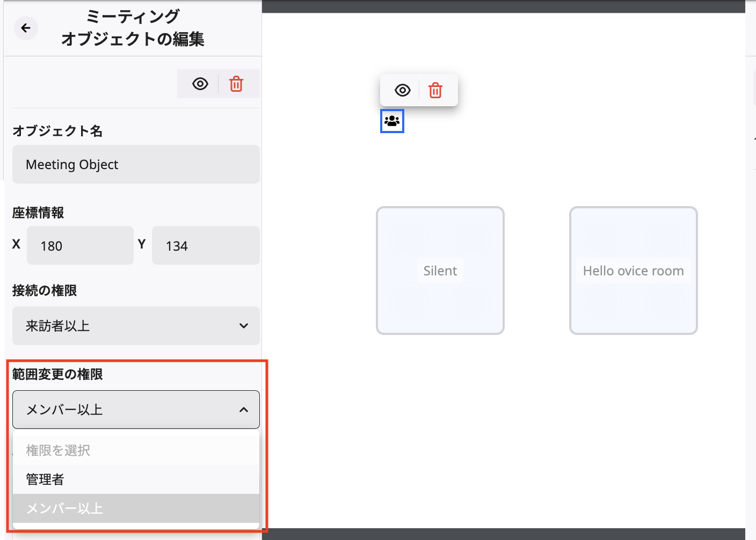Select the Silent zone on the canvas

point(440,271)
